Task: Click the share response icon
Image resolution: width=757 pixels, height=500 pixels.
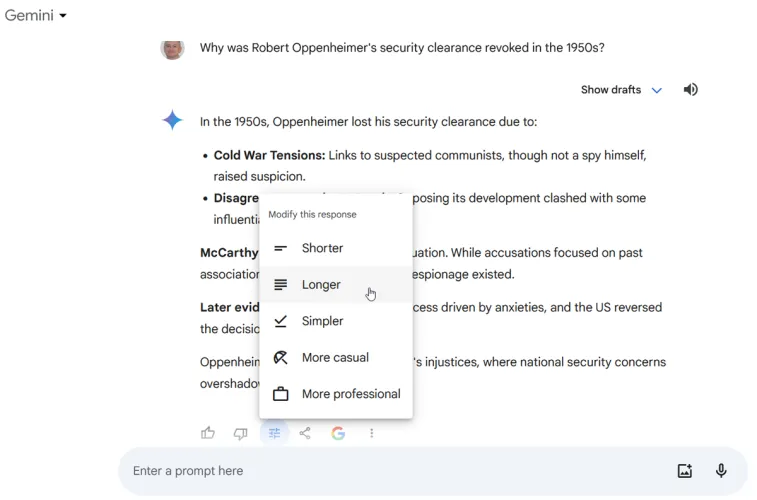Action: [x=305, y=433]
